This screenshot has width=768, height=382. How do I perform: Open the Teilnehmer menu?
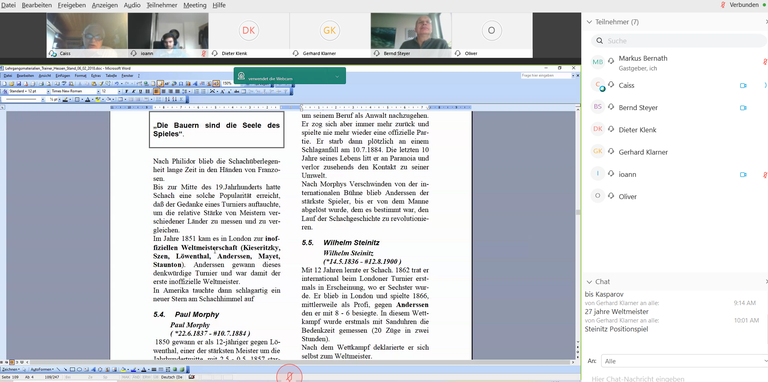tap(162, 5)
